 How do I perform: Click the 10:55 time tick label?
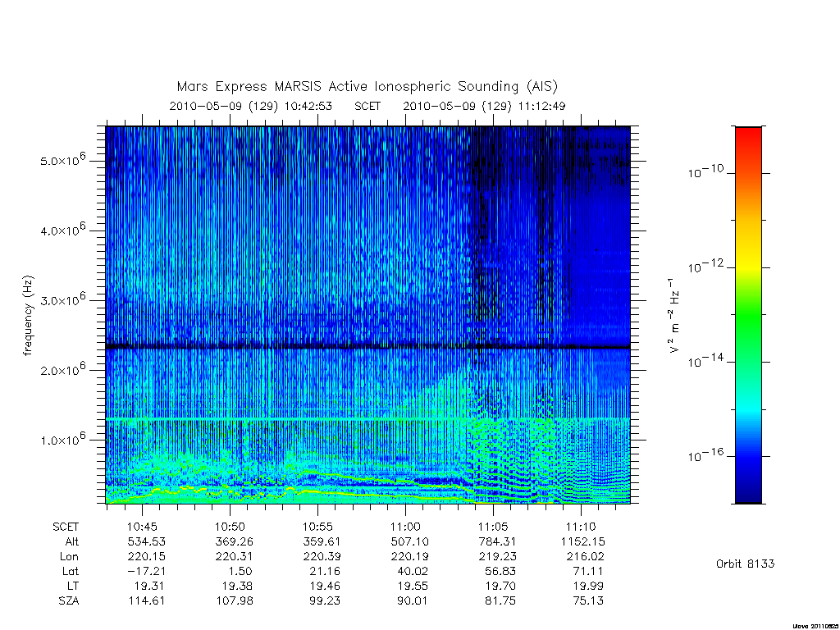click(x=317, y=527)
